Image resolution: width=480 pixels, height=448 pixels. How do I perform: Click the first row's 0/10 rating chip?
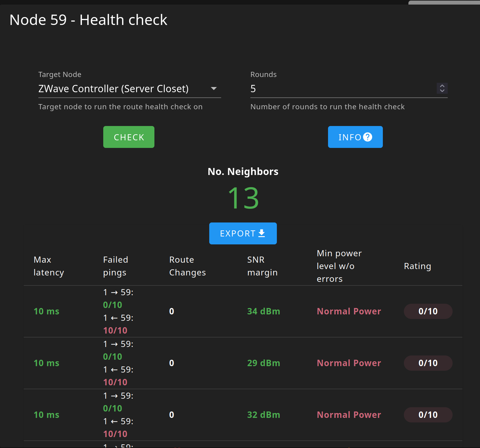pyautogui.click(x=428, y=311)
